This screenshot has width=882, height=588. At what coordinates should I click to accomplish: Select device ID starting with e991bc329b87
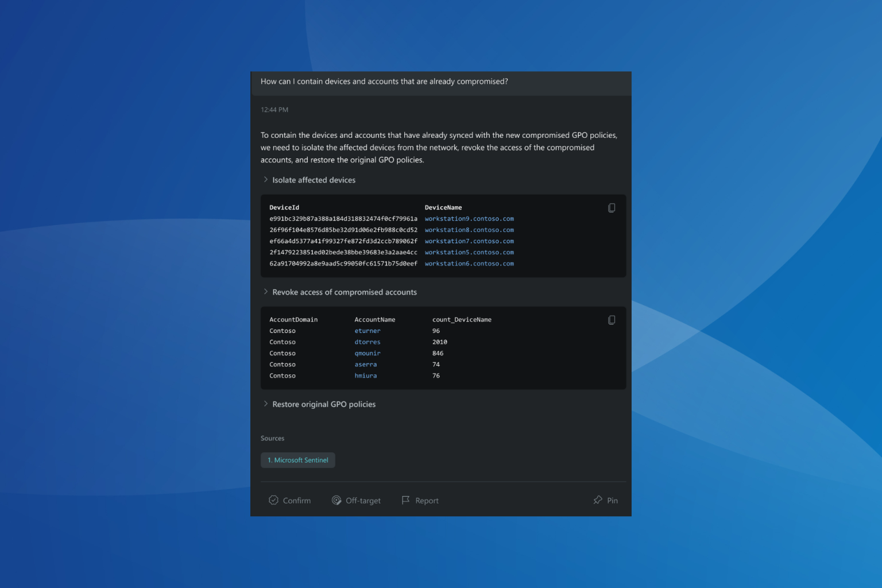point(343,219)
